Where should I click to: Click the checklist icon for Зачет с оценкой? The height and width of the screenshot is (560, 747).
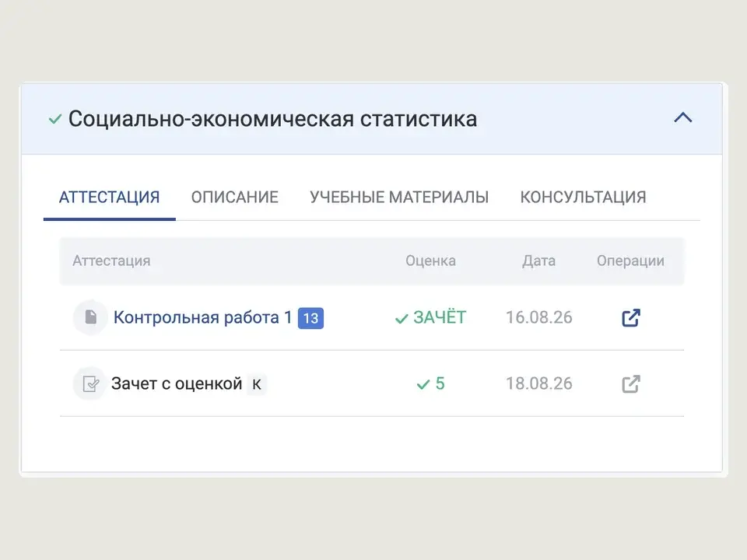[90, 383]
